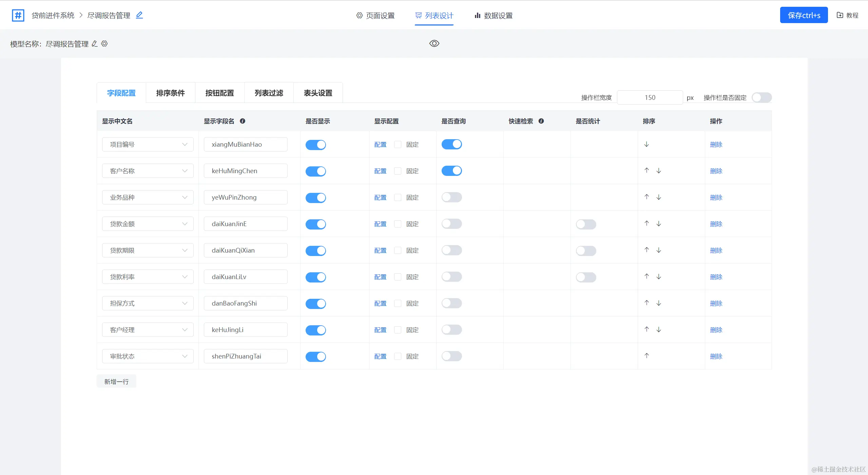Open the 审批状态 dropdown selector
The image size is (868, 475).
point(148,356)
